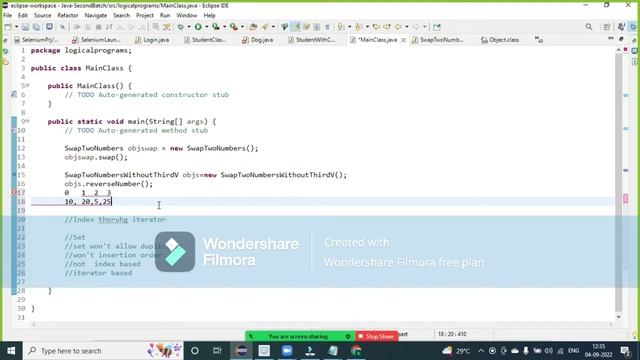Expand the Back history dropdown arrow
The height and width of the screenshot is (360, 640).
(x=407, y=27)
